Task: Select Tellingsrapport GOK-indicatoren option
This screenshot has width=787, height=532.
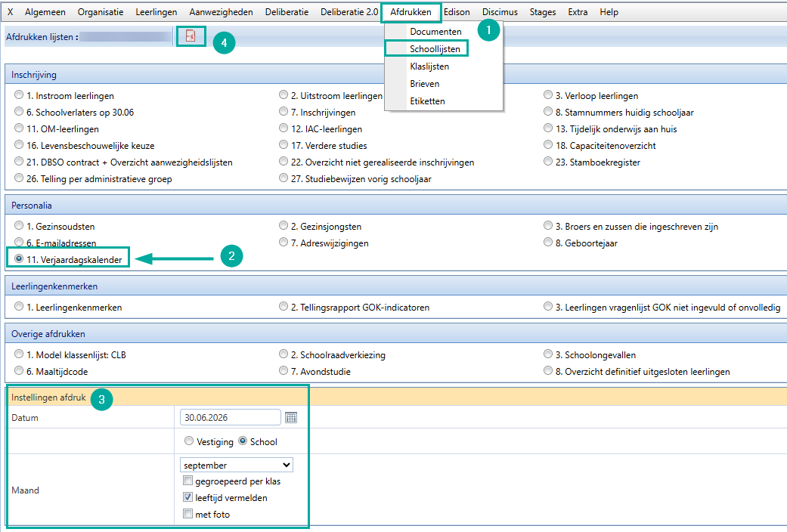Action: (284, 306)
